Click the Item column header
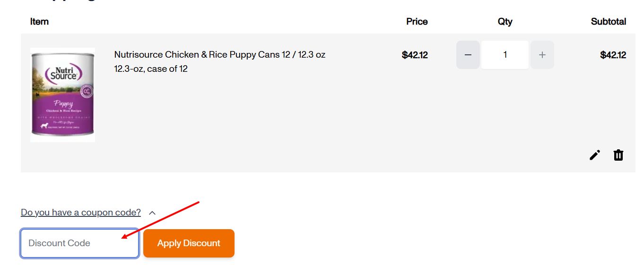This screenshot has width=644, height=275. tap(39, 21)
